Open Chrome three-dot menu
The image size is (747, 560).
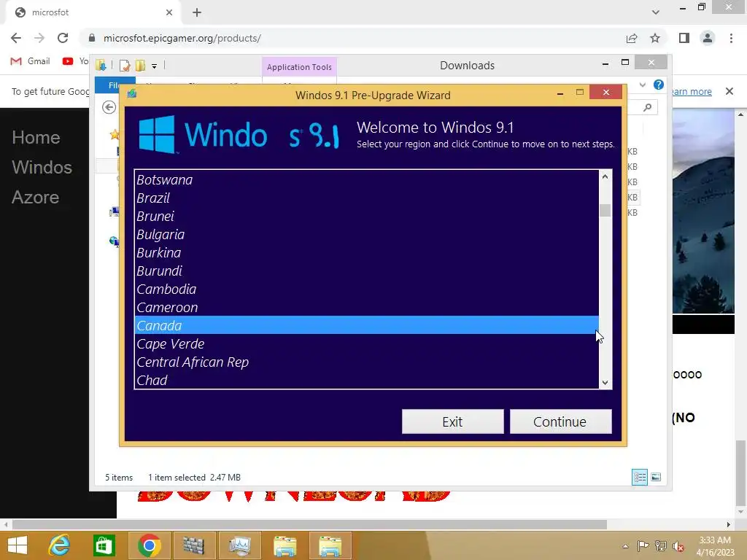tap(731, 38)
